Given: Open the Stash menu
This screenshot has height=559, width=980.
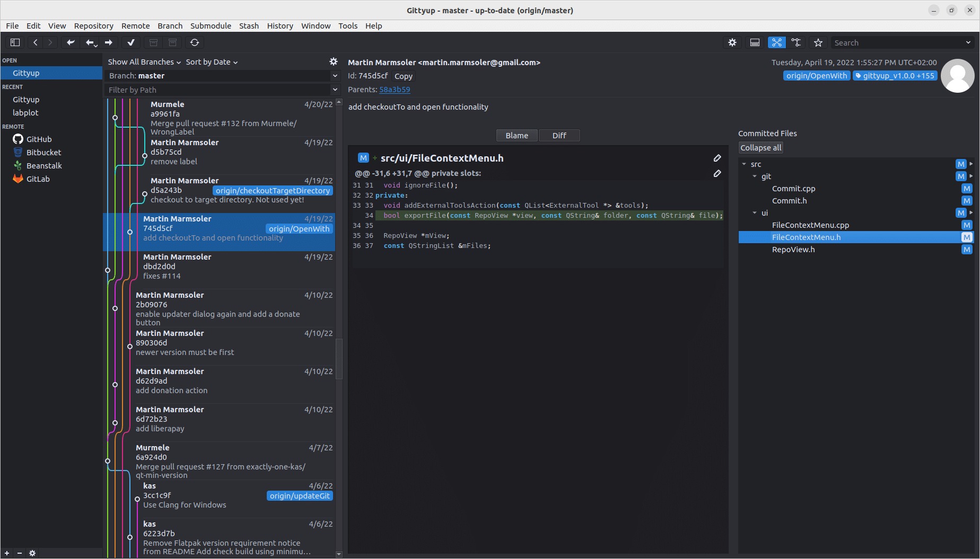Looking at the screenshot, I should tap(249, 25).
